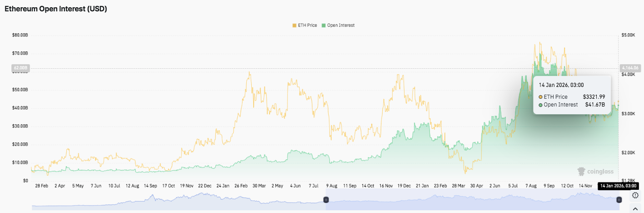Click the yellow ETH Price legend swatch
Screen dimensions: 644x213
click(294, 25)
